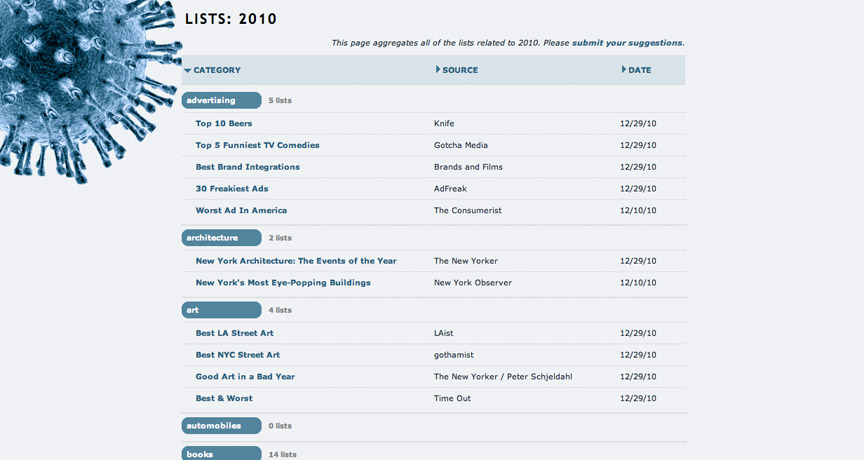This screenshot has width=864, height=460.
Task: Open the books category tag
Action: coord(222,453)
